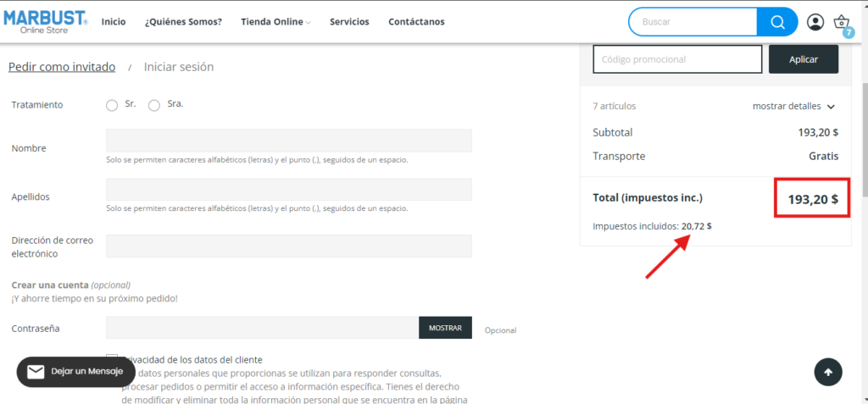
Task: Click the Transporte Gratis value
Action: point(824,156)
